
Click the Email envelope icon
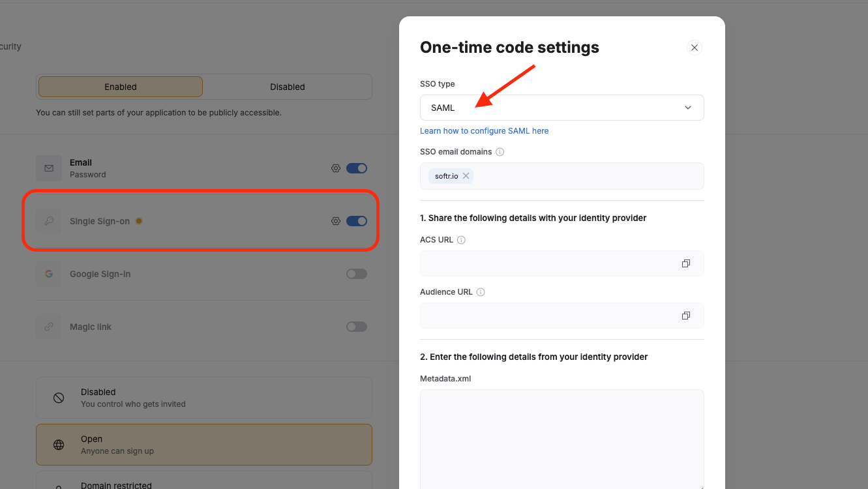click(x=48, y=168)
